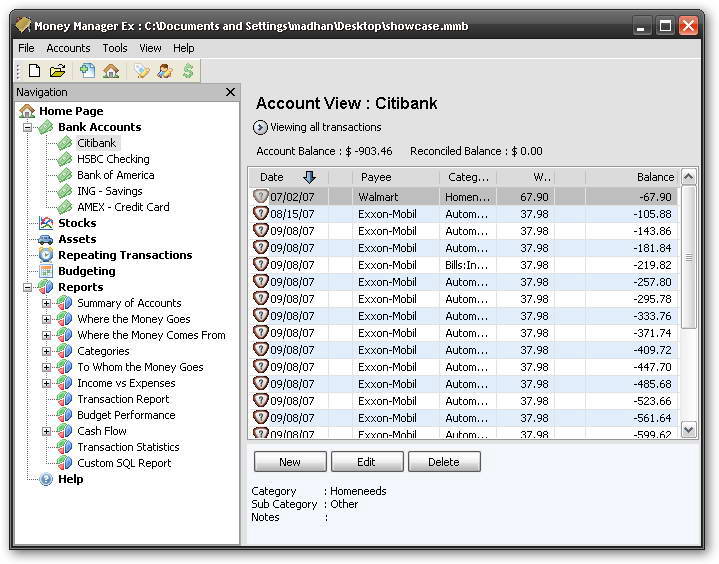The height and width of the screenshot is (564, 719).
Task: Click the Delete transaction button
Action: [x=444, y=462]
